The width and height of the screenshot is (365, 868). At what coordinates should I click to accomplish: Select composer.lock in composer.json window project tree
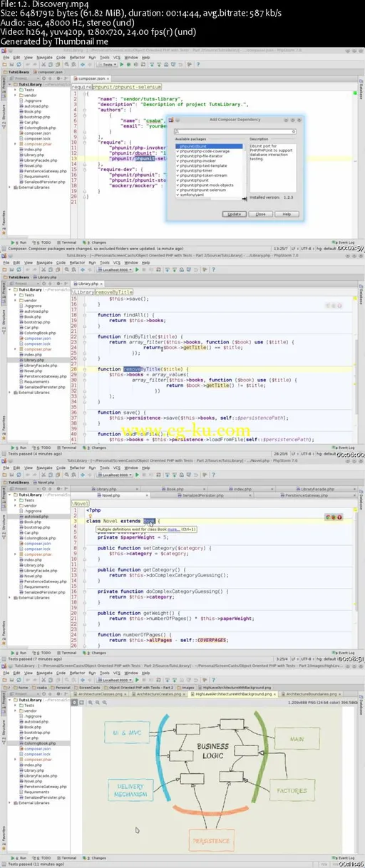[x=37, y=138]
